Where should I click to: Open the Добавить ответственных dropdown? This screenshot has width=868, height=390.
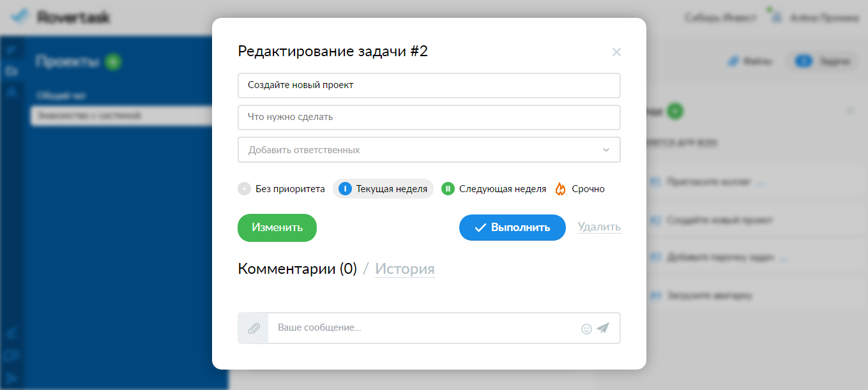click(x=429, y=149)
